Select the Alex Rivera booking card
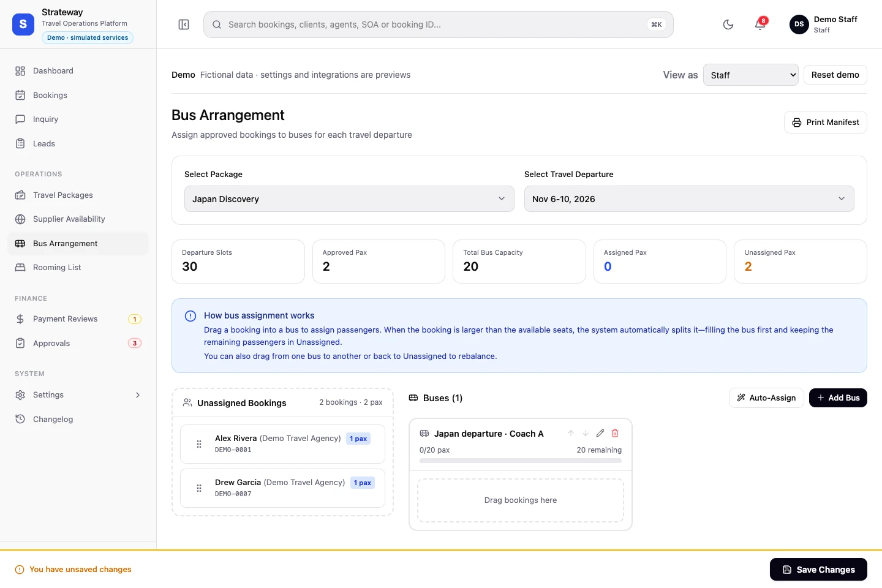Image resolution: width=882 pixels, height=588 pixels. 282,444
